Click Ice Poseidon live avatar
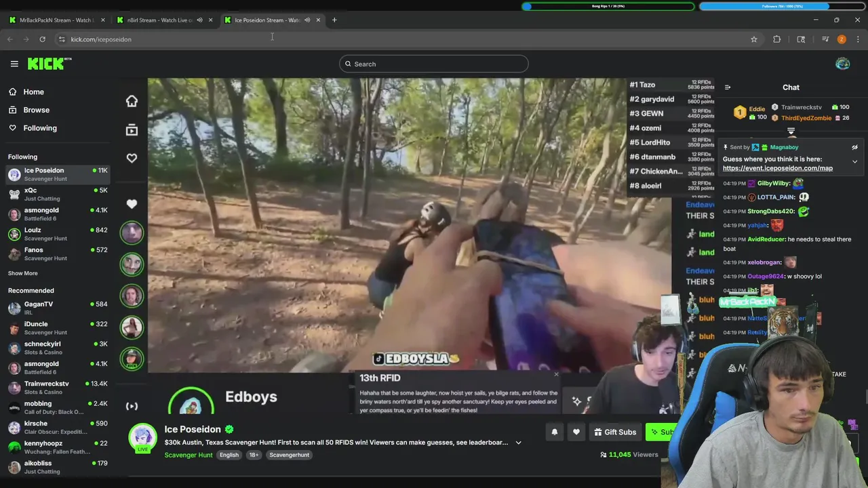 (x=143, y=439)
